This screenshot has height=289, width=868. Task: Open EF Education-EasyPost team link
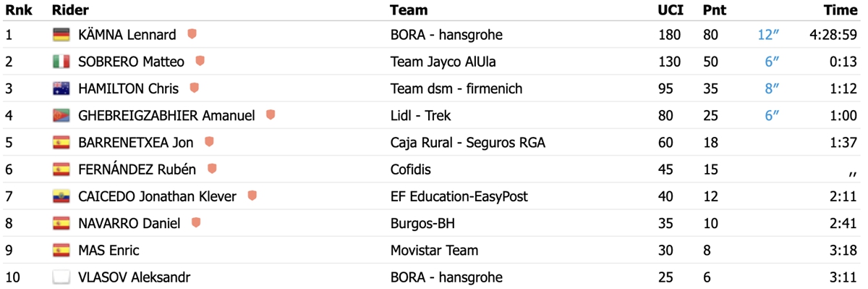pyautogui.click(x=459, y=196)
